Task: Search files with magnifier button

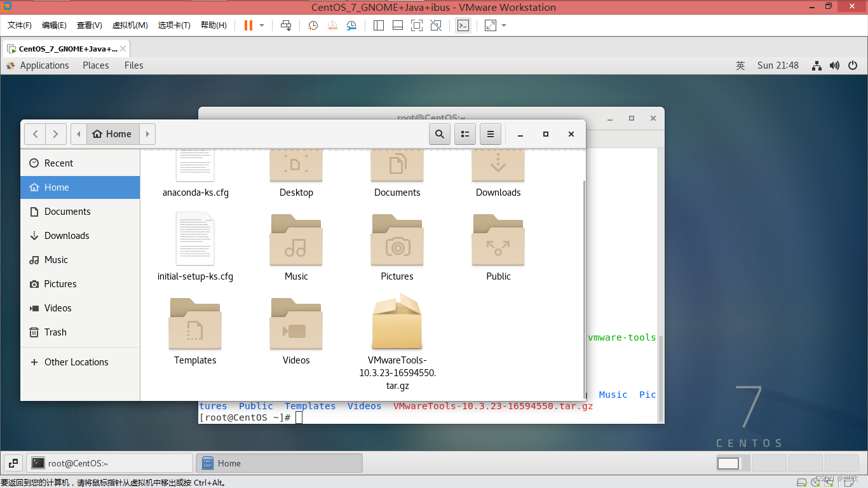Action: pos(440,134)
